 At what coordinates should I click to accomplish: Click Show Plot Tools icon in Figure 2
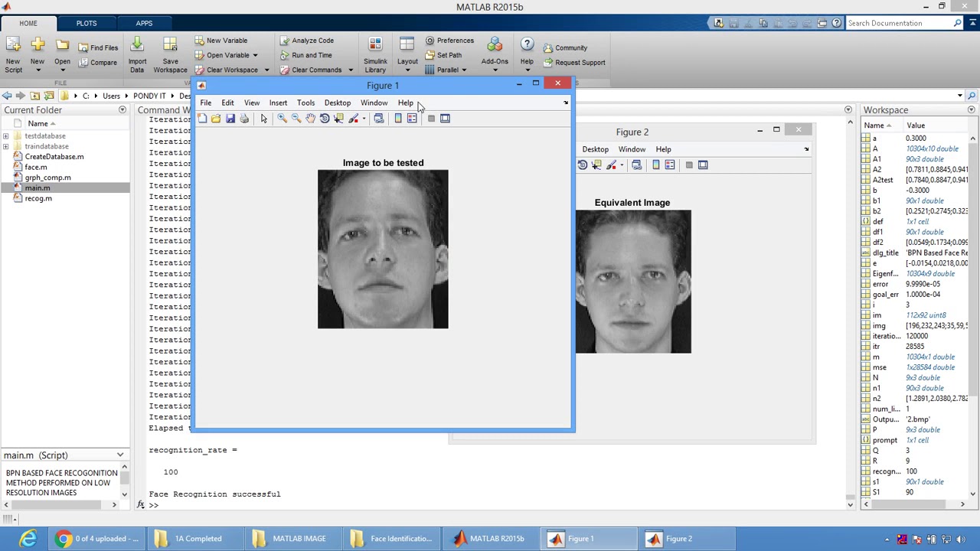(x=703, y=165)
